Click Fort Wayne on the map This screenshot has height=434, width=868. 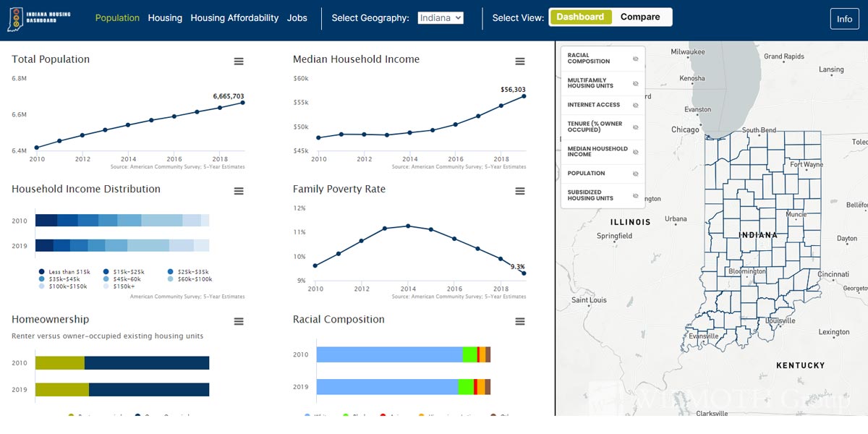click(807, 165)
